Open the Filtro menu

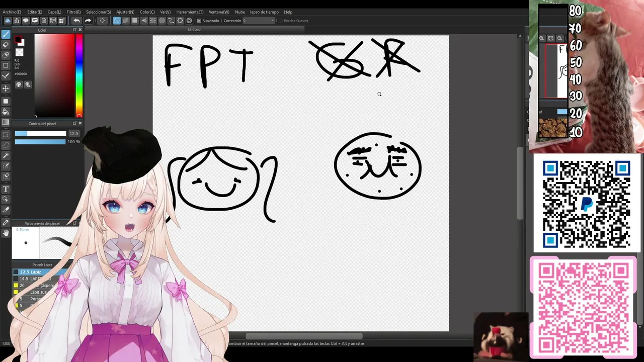pos(73,12)
